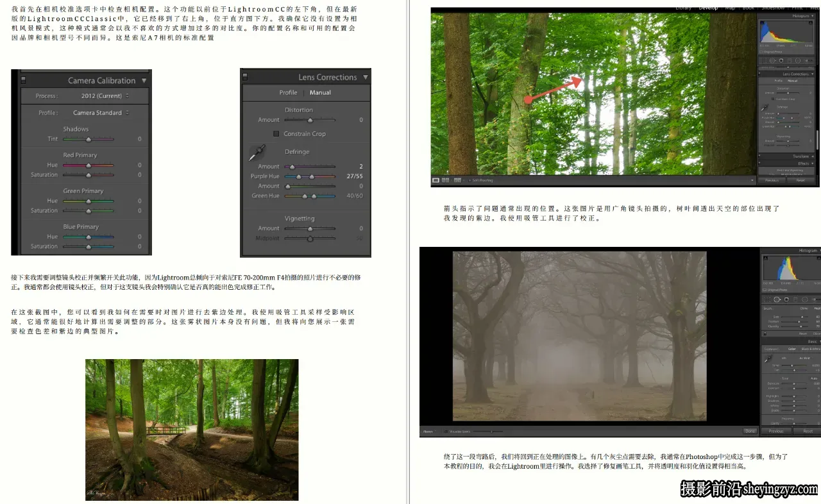This screenshot has width=821, height=504.
Task: Select Red Eye tool in foggy trees screenshot
Action: 786,299
